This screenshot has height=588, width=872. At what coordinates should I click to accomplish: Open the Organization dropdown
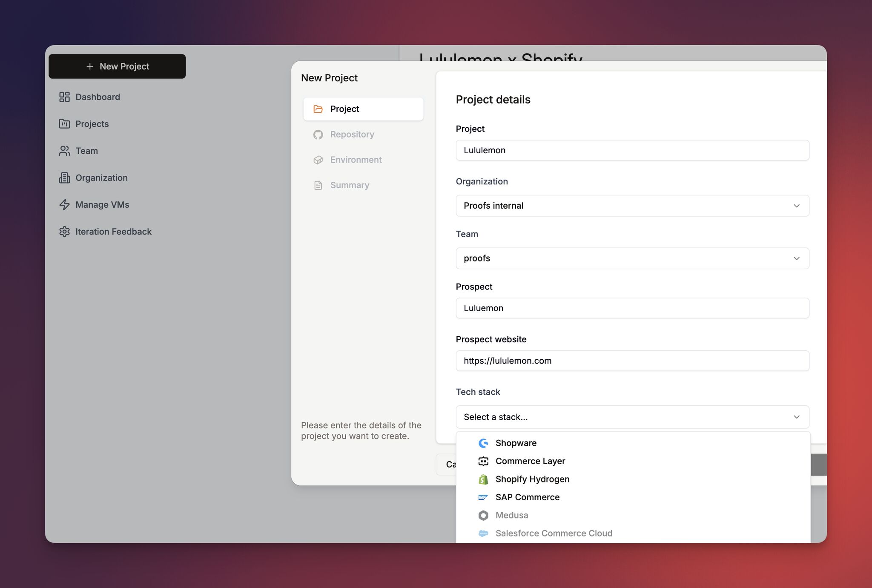pos(632,206)
